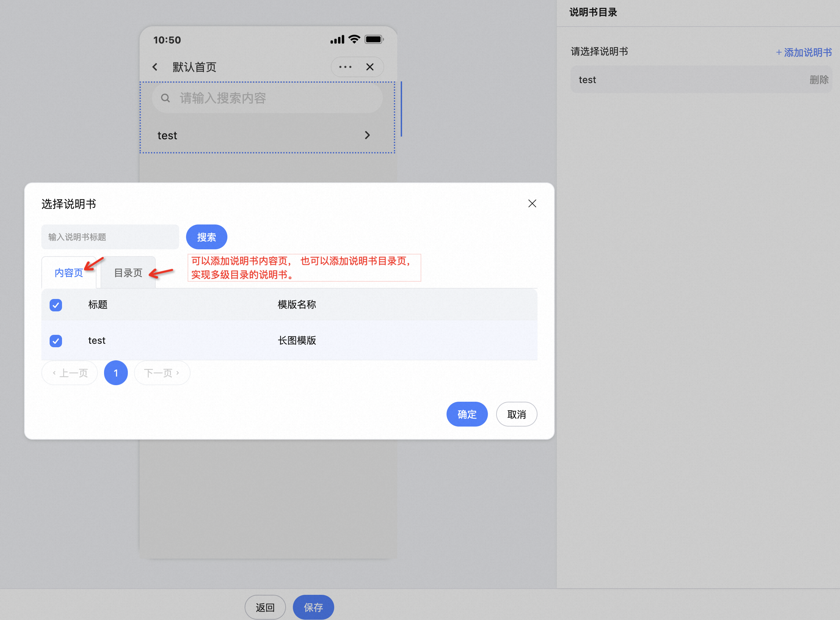Click the blue 搜索 button
This screenshot has width=840, height=620.
[x=207, y=237]
